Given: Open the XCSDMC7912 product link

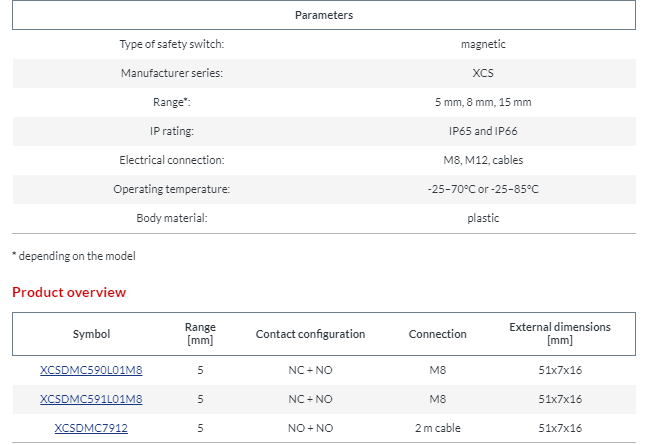Looking at the screenshot, I should click(91, 428).
